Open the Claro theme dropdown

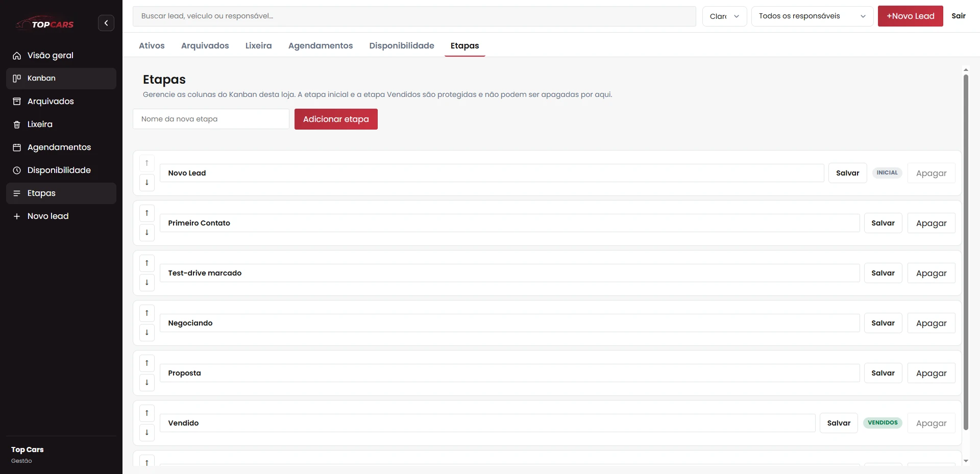pos(725,16)
